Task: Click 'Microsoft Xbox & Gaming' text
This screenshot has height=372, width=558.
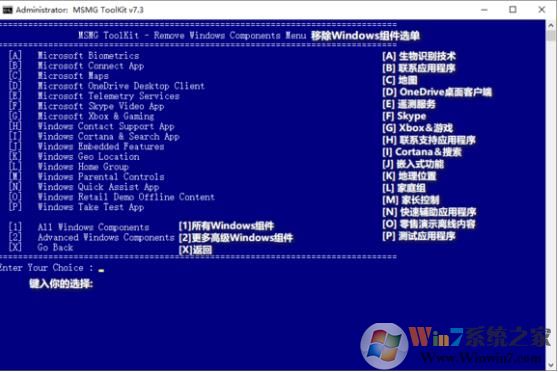Action: 96,116
